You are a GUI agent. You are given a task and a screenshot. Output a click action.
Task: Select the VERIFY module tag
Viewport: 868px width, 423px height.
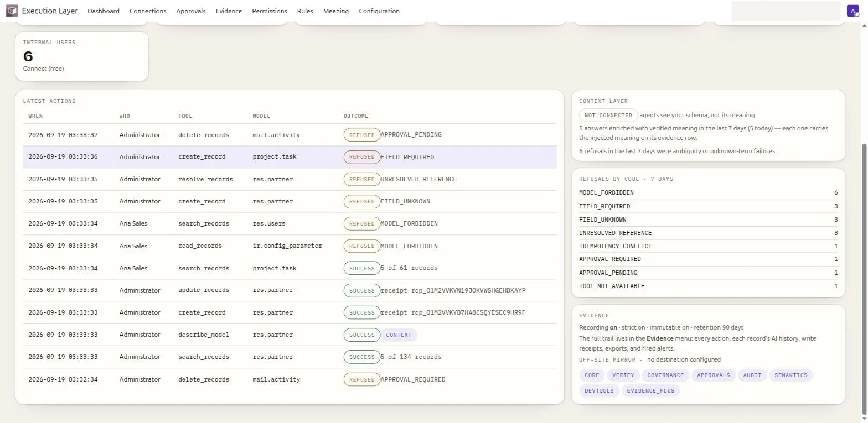tap(623, 375)
